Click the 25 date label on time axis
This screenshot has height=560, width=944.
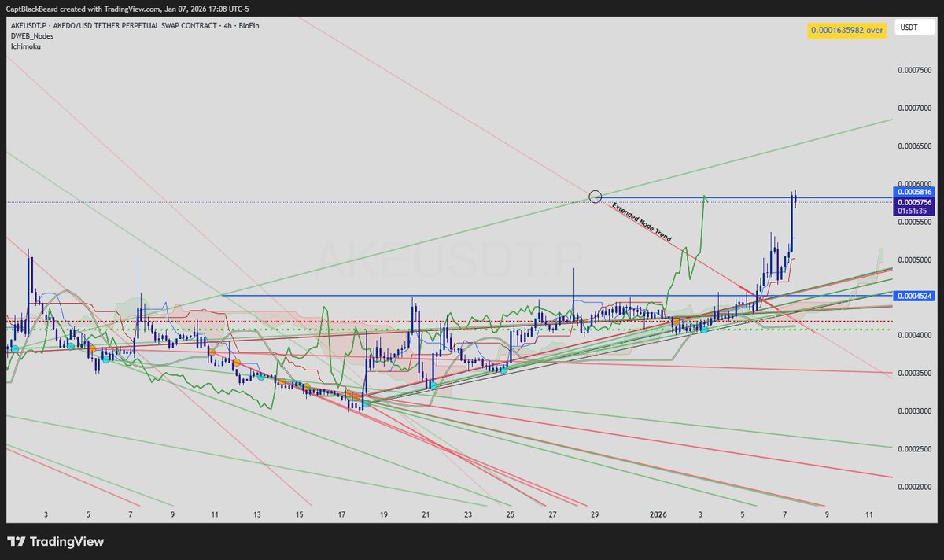coord(511,514)
